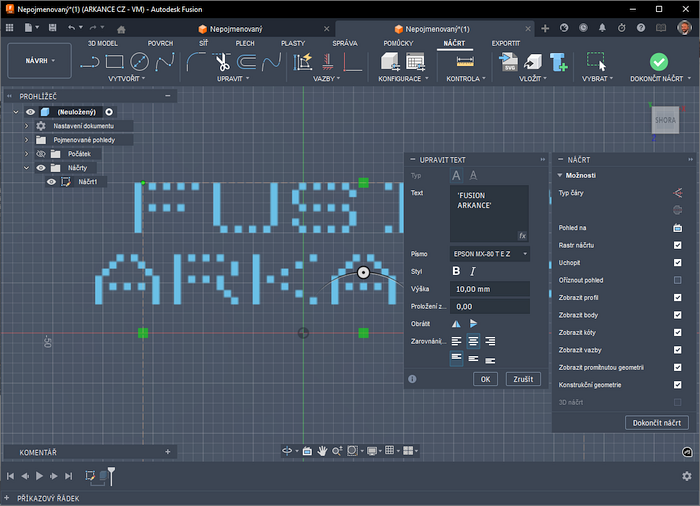This screenshot has height=506, width=700.
Task: Click OK in Upravit text dialog
Action: click(484, 379)
